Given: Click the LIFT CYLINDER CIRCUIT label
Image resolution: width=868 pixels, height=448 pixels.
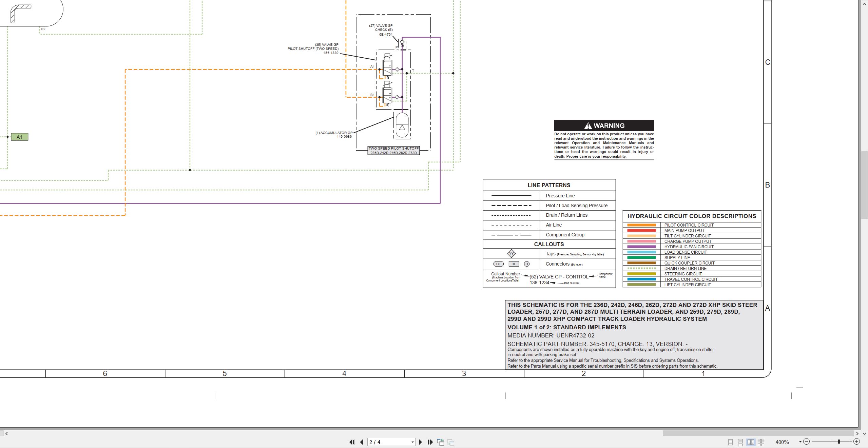Looking at the screenshot, I should (688, 285).
